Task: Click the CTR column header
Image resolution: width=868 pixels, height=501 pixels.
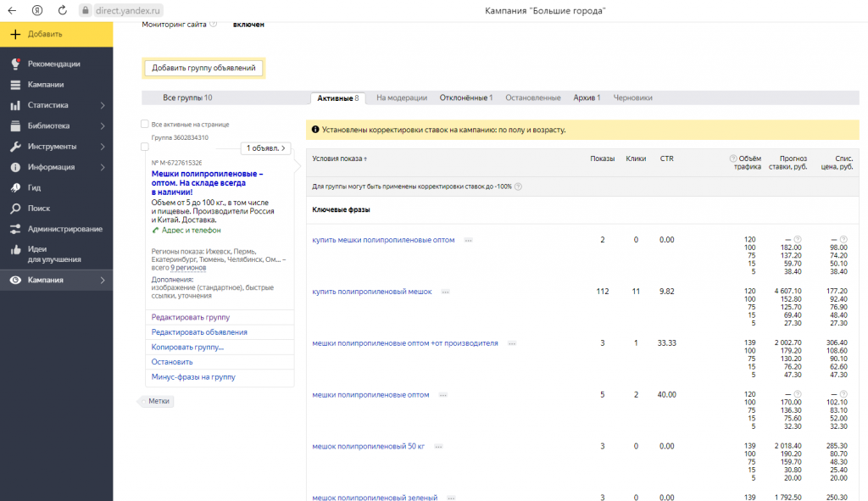Action: pos(666,159)
